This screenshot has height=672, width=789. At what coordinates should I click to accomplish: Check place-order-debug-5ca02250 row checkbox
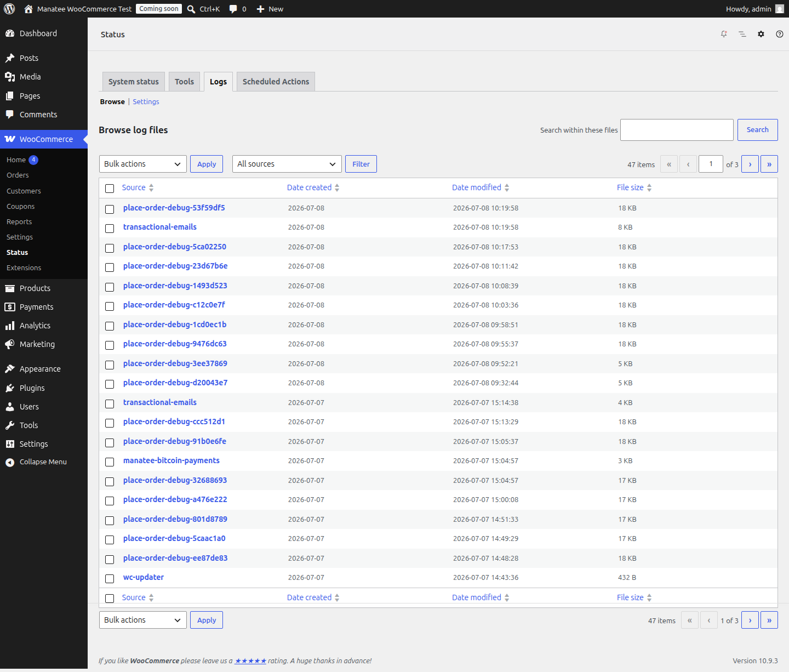(x=110, y=248)
